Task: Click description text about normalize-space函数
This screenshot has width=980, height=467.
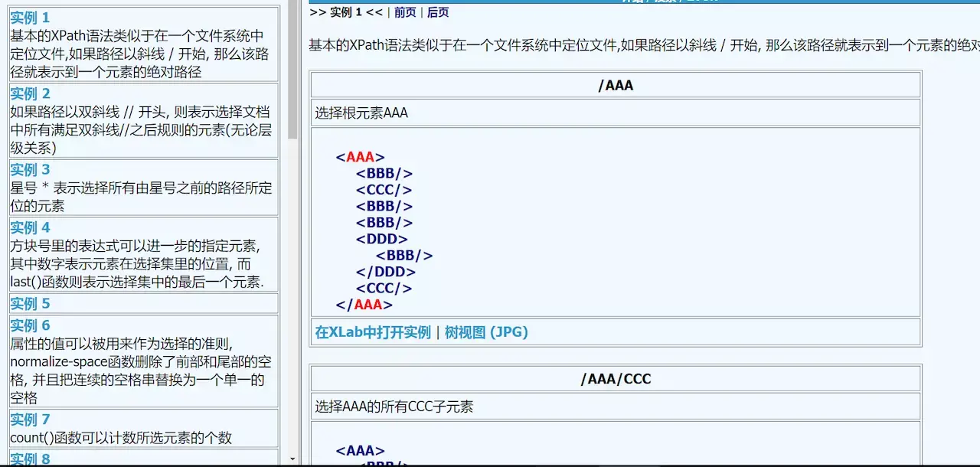Action: pos(141,371)
